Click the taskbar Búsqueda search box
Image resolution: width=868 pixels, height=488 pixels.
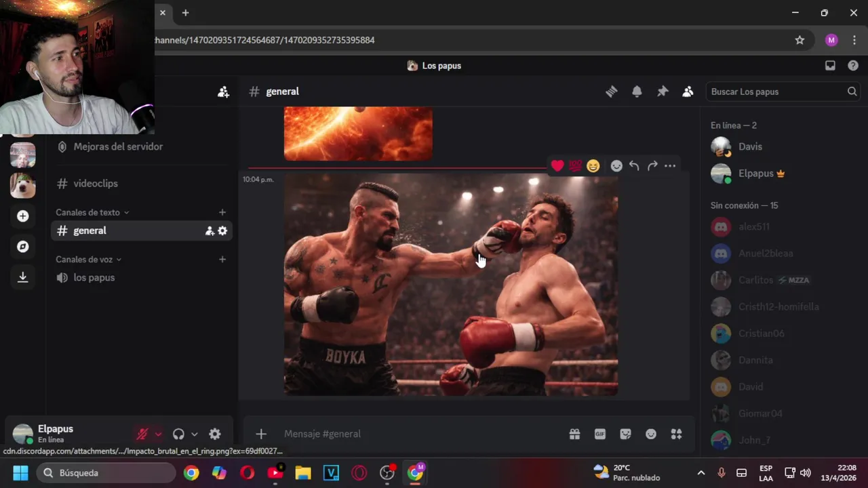pos(106,472)
